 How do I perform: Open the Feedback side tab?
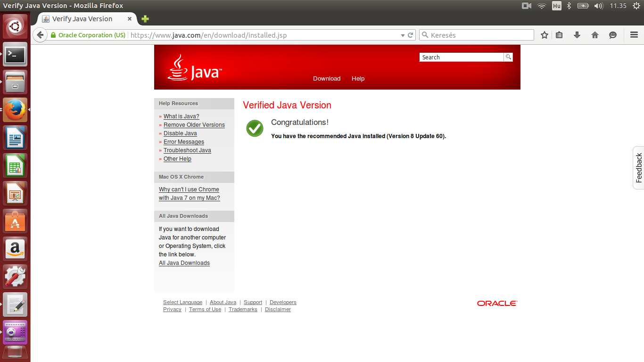point(639,168)
